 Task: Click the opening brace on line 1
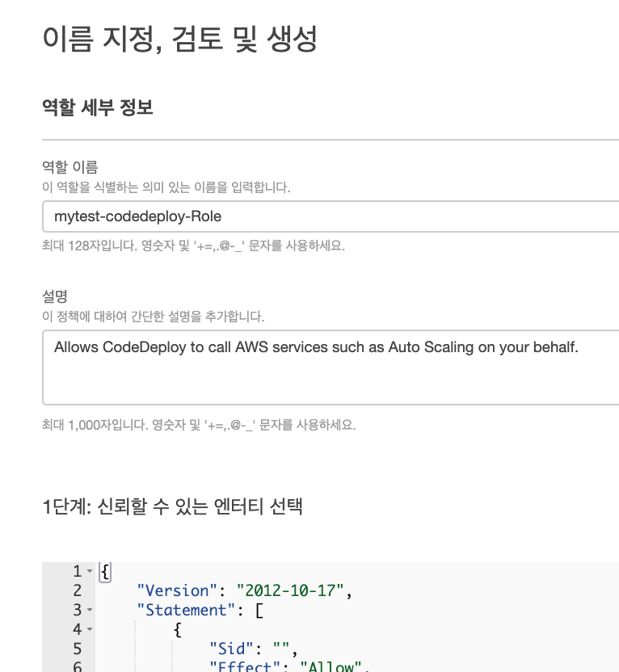[105, 572]
